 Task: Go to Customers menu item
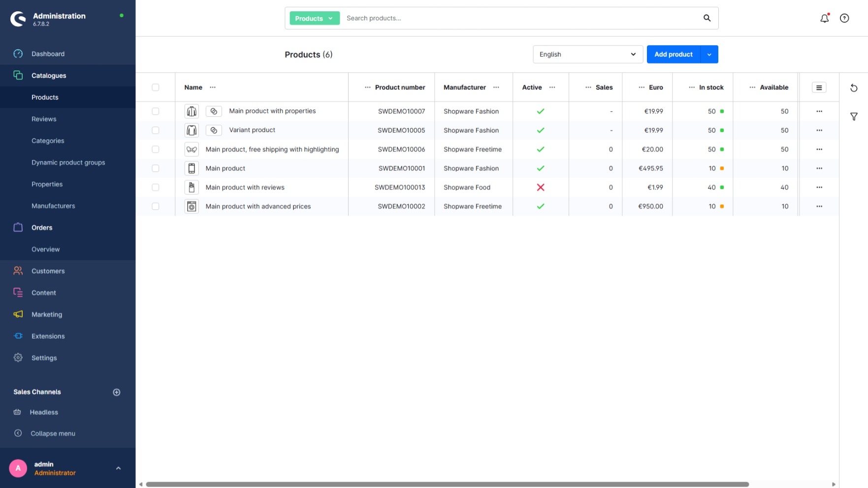[x=48, y=271]
